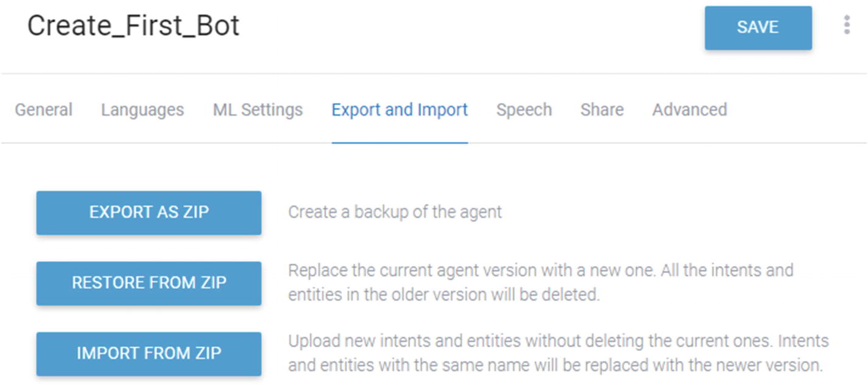Click the 'replaced with the newer version' text line
The width and height of the screenshot is (868, 387).
pos(556,366)
